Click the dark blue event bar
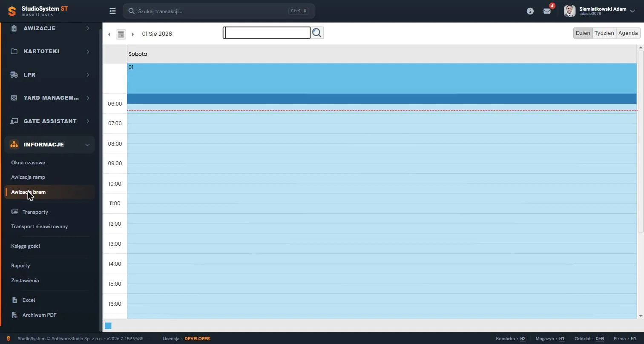The image size is (644, 344). [382, 99]
